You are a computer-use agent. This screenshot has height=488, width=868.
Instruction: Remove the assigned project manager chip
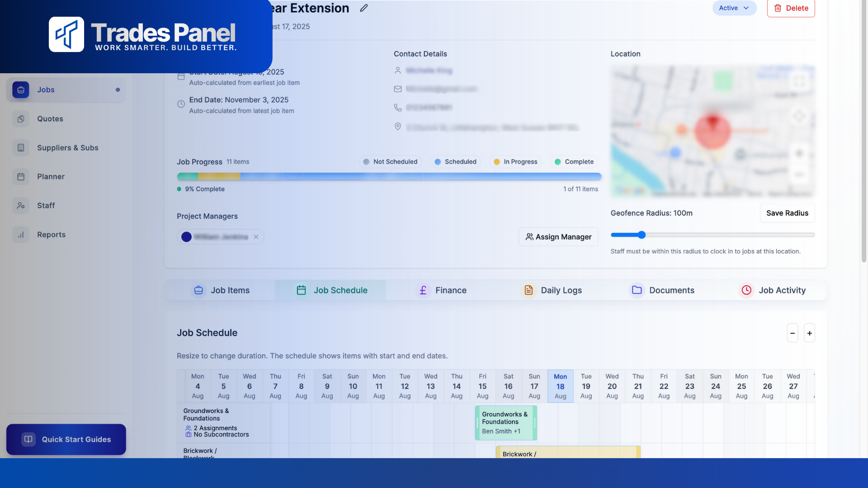pos(256,237)
